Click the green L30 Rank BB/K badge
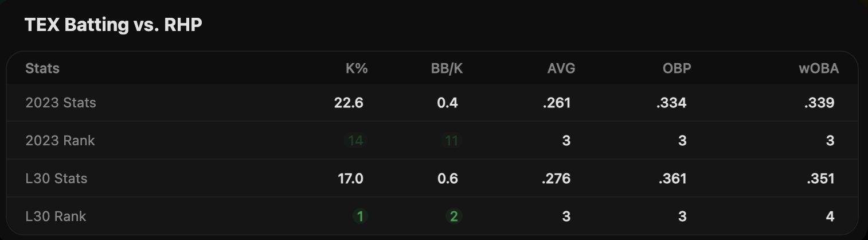 click(x=453, y=216)
